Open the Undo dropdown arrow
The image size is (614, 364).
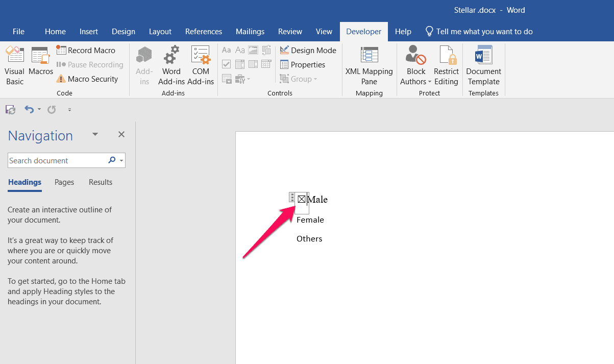pos(38,109)
